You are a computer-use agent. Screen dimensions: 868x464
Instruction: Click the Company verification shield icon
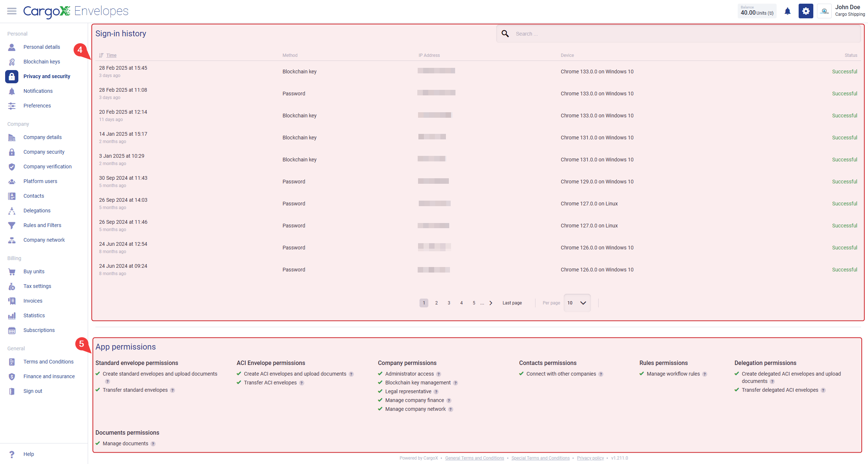(x=12, y=167)
